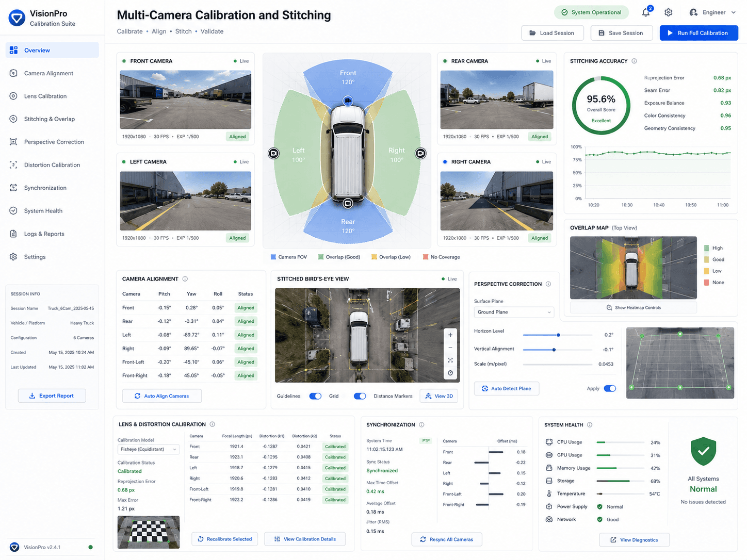
Task: Click the Load Session button
Action: (x=553, y=33)
